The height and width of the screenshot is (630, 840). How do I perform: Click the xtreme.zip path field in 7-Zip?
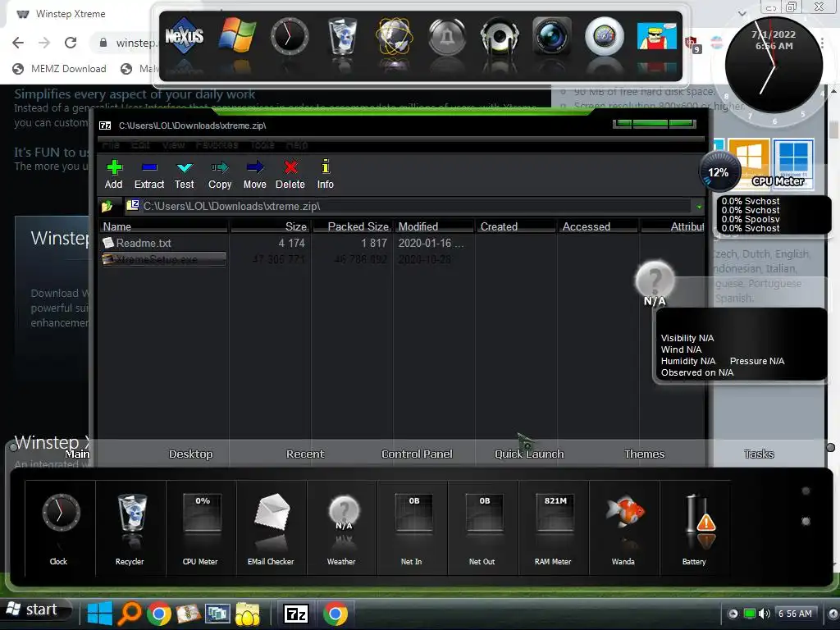click(410, 206)
